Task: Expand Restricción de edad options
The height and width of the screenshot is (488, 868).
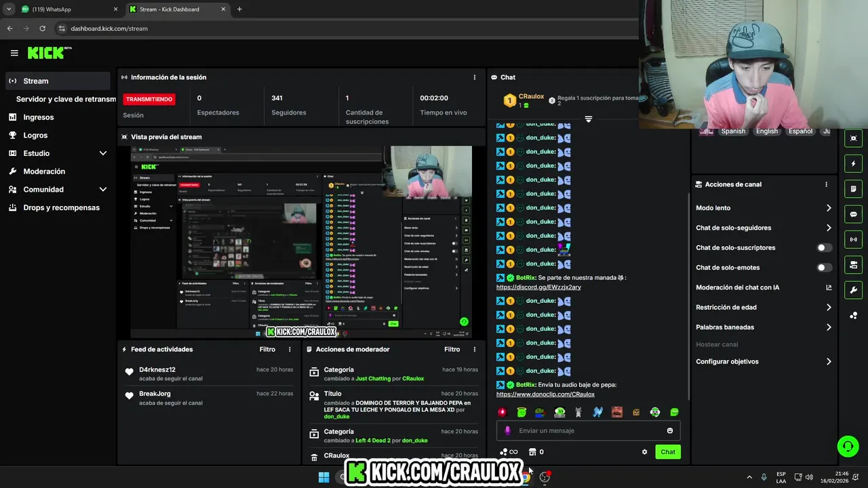Action: point(764,307)
